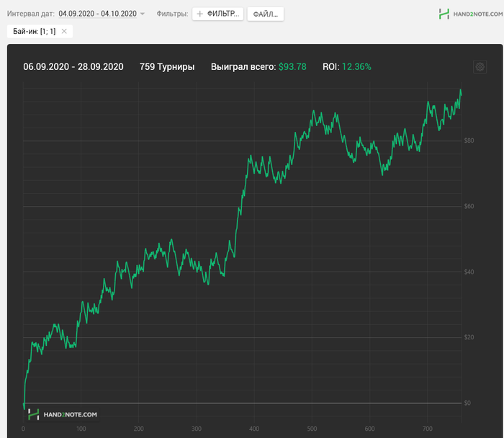Click the Hand2Note logo at top right
This screenshot has width=504, height=438.
pos(471,14)
